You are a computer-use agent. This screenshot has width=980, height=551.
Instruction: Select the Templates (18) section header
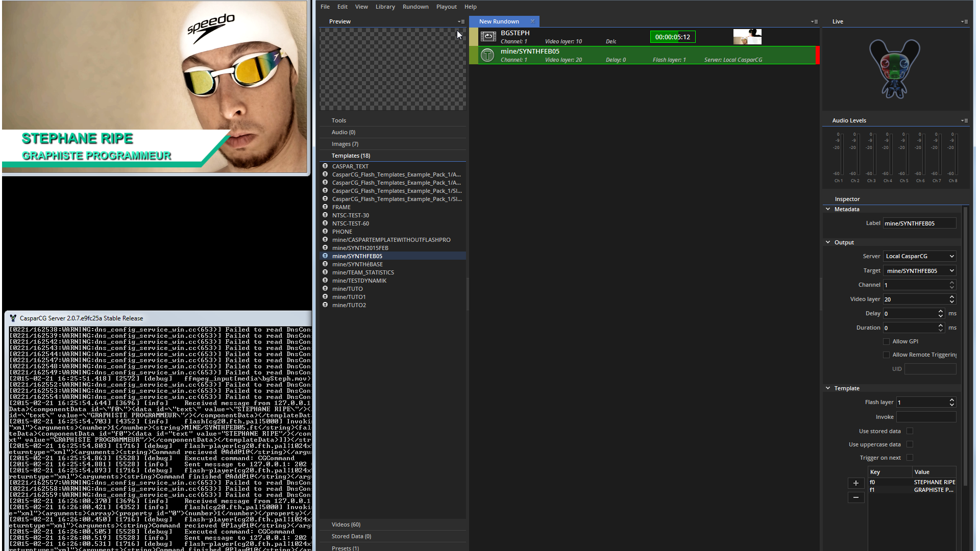[x=393, y=156]
